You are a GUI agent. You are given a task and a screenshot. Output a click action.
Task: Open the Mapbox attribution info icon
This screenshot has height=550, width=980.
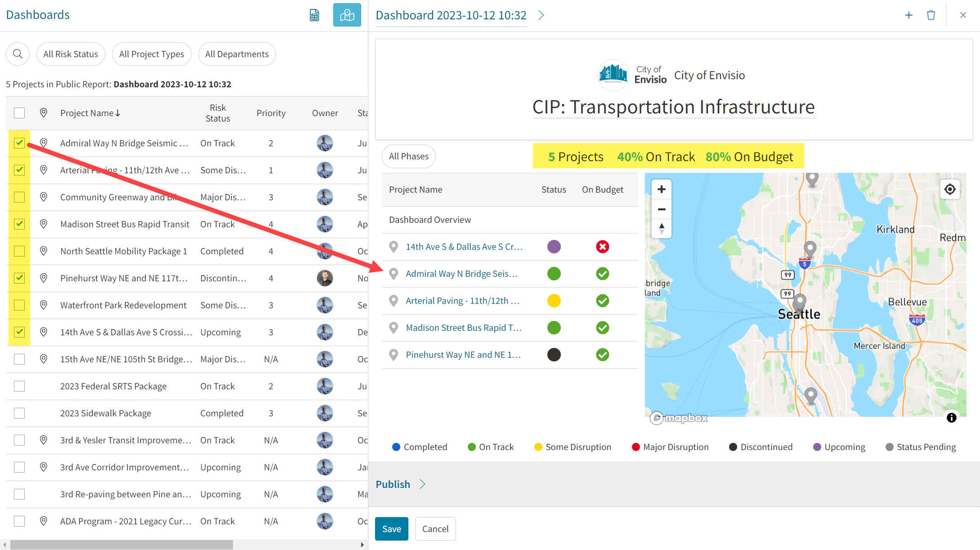pos(952,418)
